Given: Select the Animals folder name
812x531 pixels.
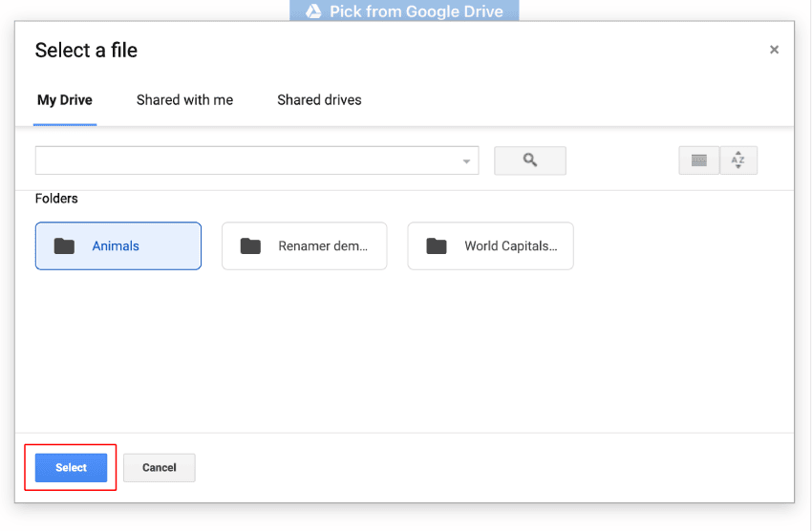Looking at the screenshot, I should point(116,246).
